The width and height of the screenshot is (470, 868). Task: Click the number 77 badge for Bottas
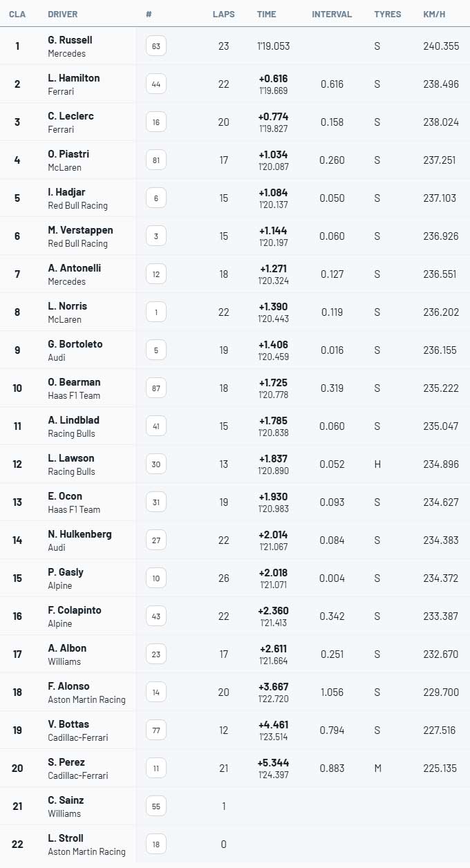click(156, 730)
